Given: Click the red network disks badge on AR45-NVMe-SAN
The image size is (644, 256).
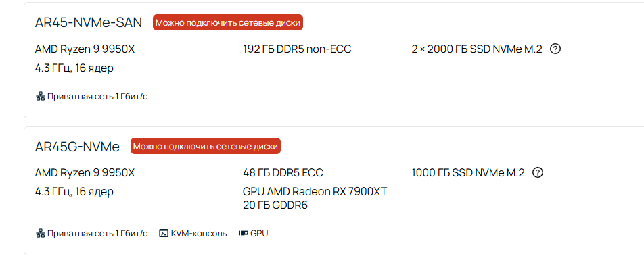Looking at the screenshot, I should (228, 22).
